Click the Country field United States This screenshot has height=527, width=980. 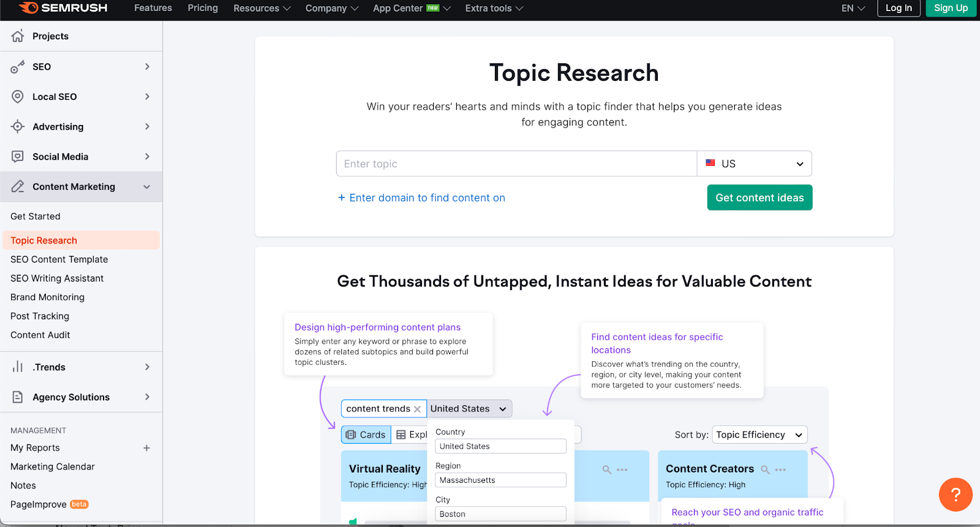tap(500, 446)
